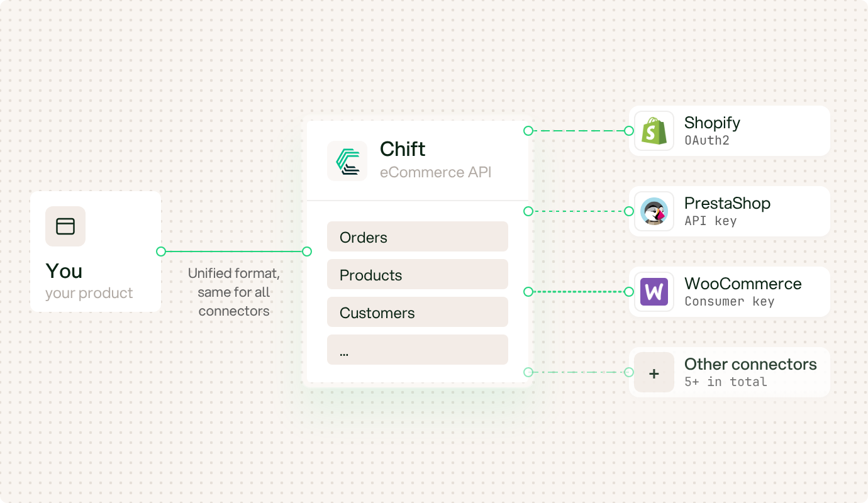Click the node at Other connectors card edge
This screenshot has width=868, height=503.
[x=628, y=372]
